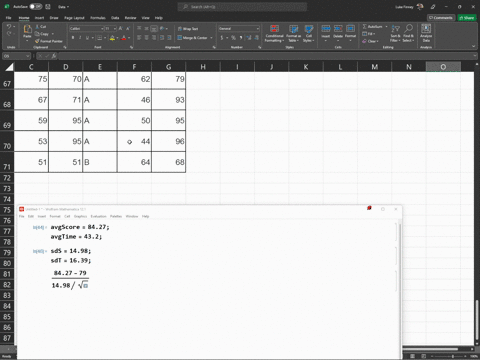Screen dimensions: 480x360
Task: Open Sort & Filter menu
Action: click(395, 33)
